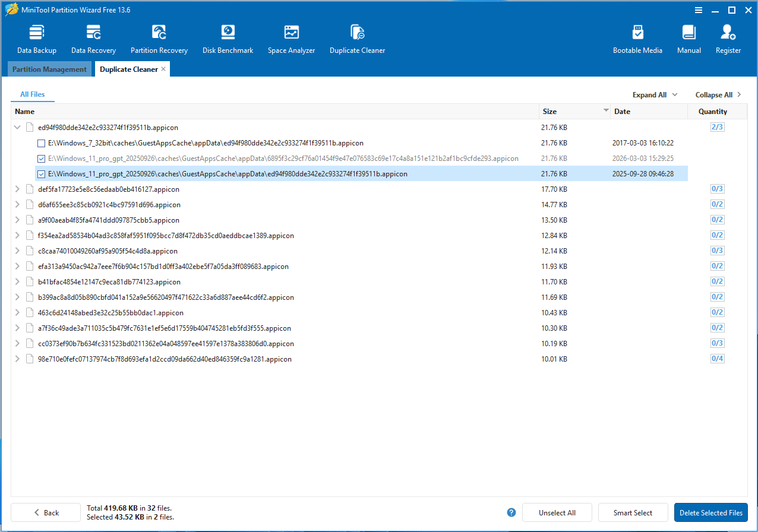Viewport: 758px width, 532px height.
Task: Collapse the ed94f980dde342e2c group
Action: [17, 127]
